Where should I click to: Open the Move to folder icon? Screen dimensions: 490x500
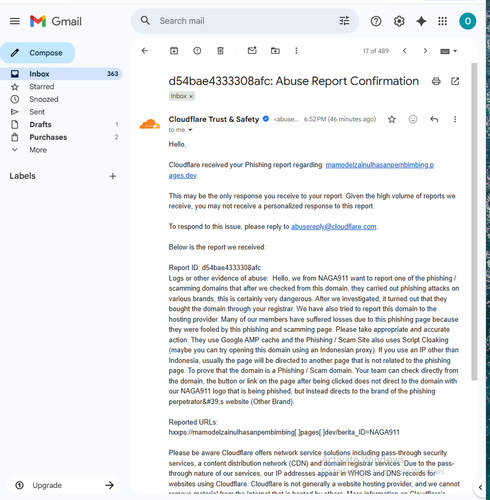tap(275, 51)
